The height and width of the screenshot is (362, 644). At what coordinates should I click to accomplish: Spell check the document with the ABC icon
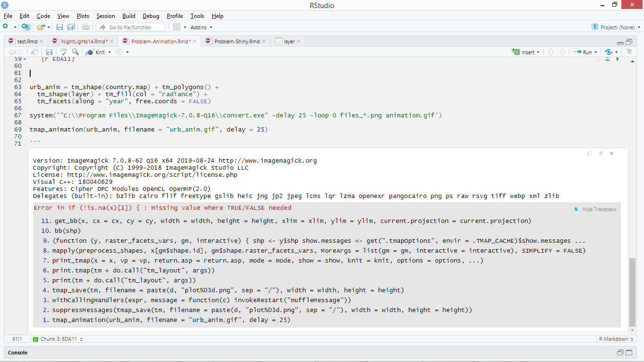coord(64,52)
